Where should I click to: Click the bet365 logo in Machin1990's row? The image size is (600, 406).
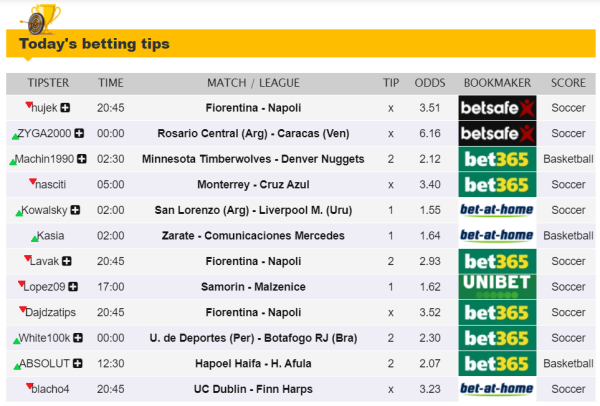click(x=497, y=159)
